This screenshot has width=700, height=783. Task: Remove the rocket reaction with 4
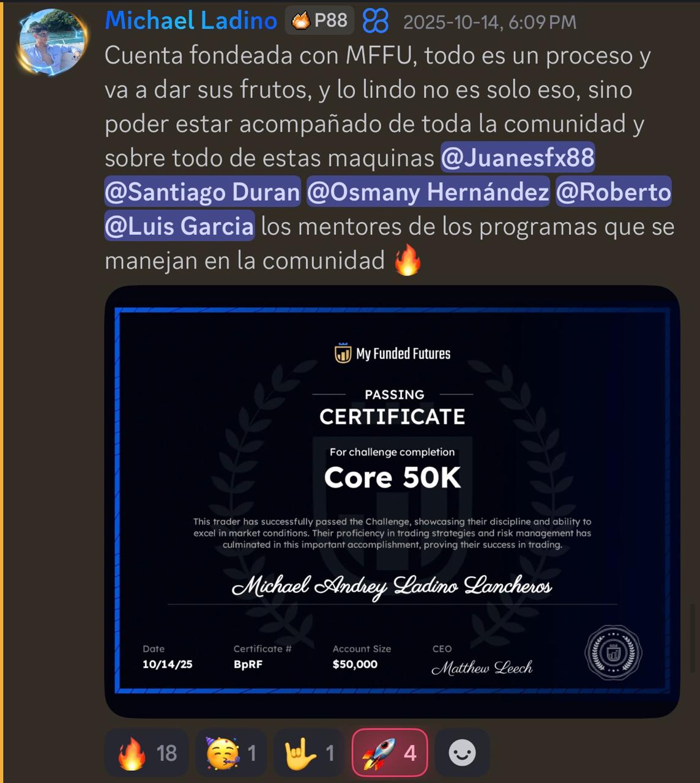(390, 753)
